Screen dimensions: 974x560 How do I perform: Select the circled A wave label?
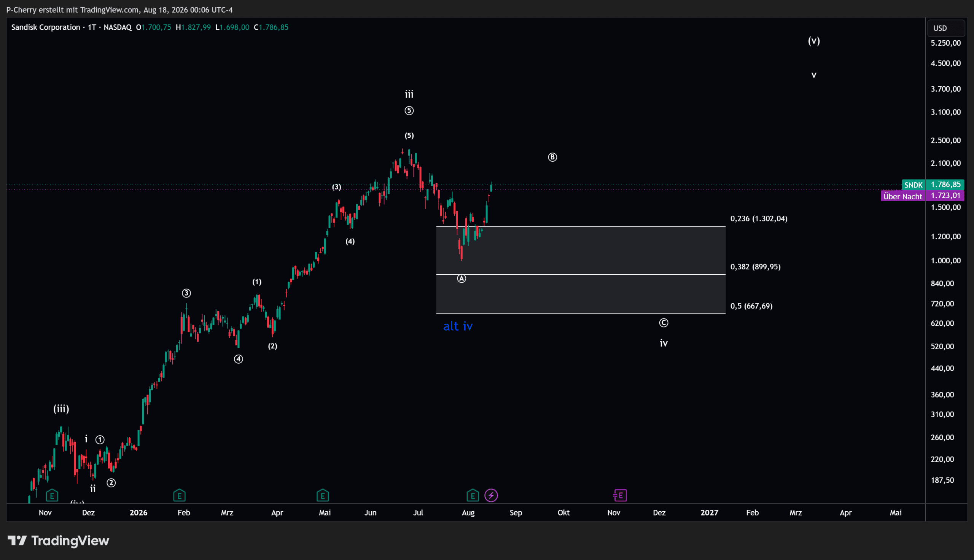[462, 278]
